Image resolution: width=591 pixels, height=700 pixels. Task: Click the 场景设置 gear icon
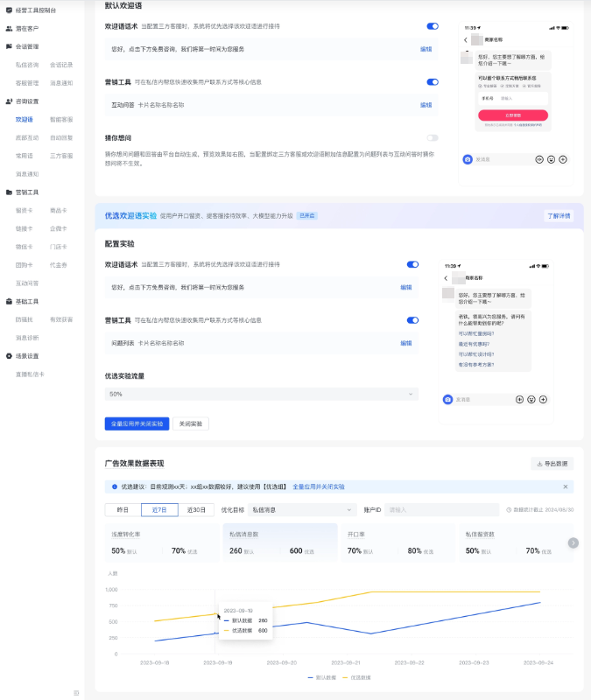click(x=9, y=356)
